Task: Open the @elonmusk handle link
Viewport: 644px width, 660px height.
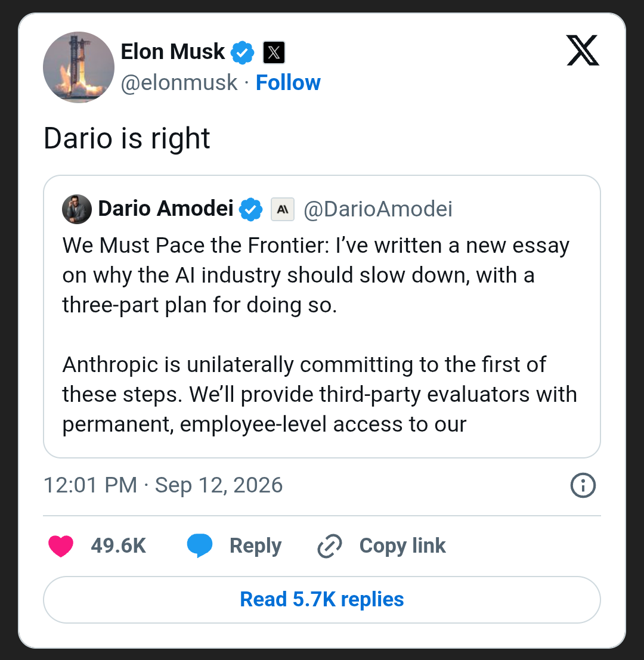Action: [x=179, y=82]
